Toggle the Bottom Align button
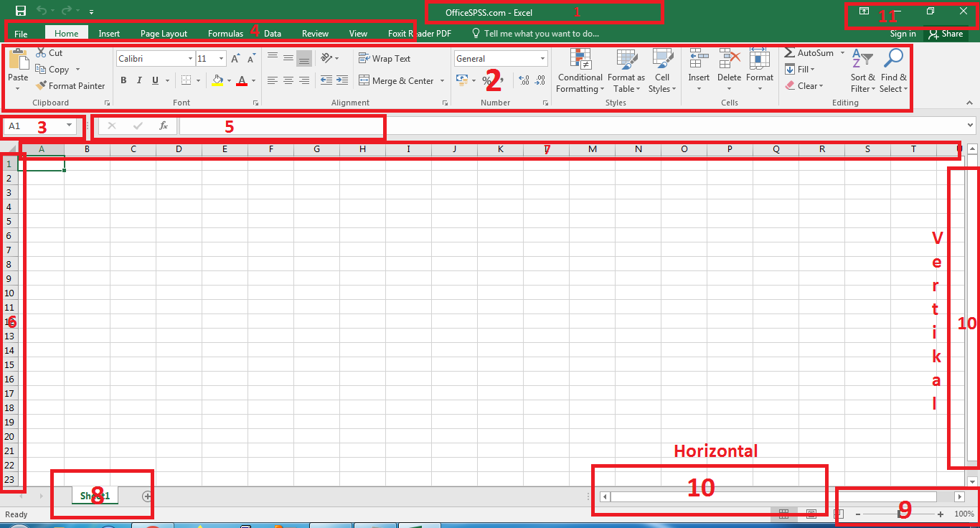The width and height of the screenshot is (980, 528). (304, 58)
